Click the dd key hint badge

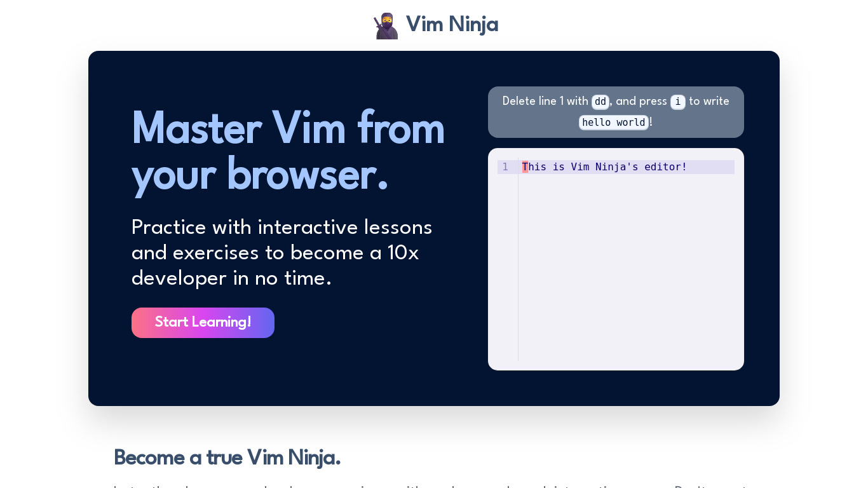point(600,102)
